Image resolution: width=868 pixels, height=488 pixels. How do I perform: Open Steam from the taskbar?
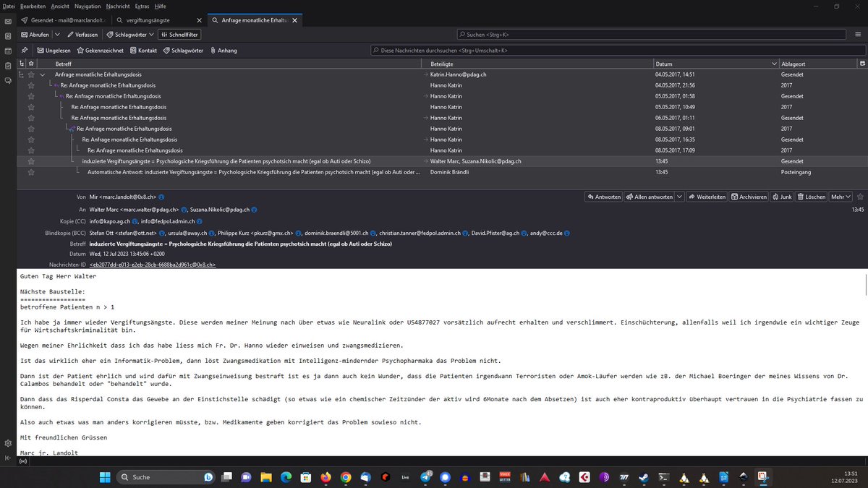coord(643,477)
